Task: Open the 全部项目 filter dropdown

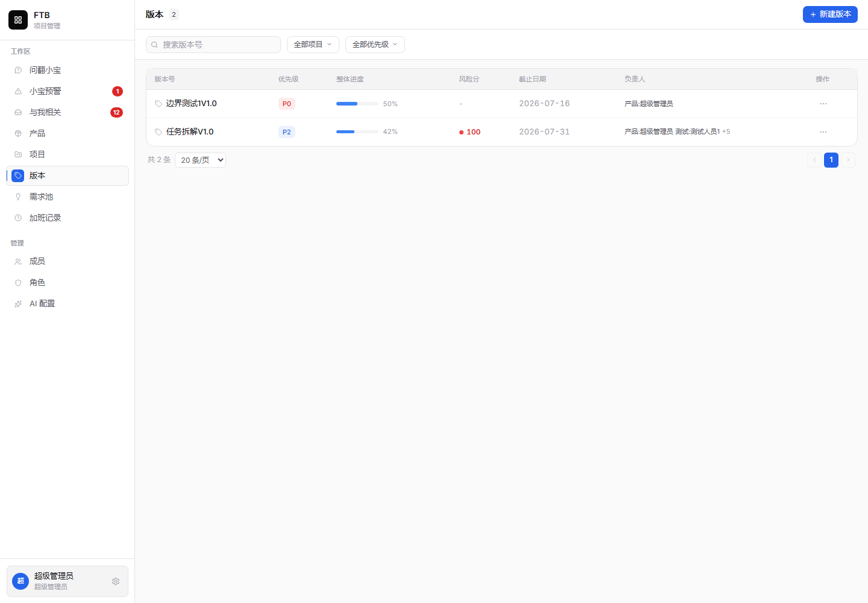Action: click(313, 45)
